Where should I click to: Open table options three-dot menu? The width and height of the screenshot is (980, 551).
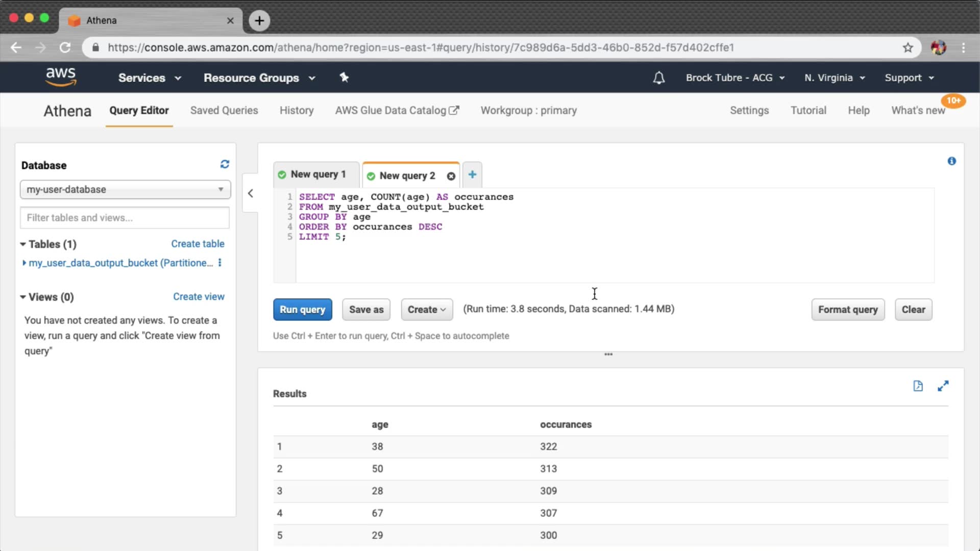pyautogui.click(x=220, y=263)
